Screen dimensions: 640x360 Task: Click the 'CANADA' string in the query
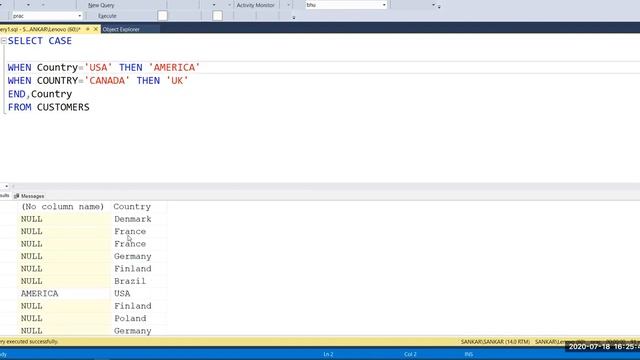[x=107, y=81]
